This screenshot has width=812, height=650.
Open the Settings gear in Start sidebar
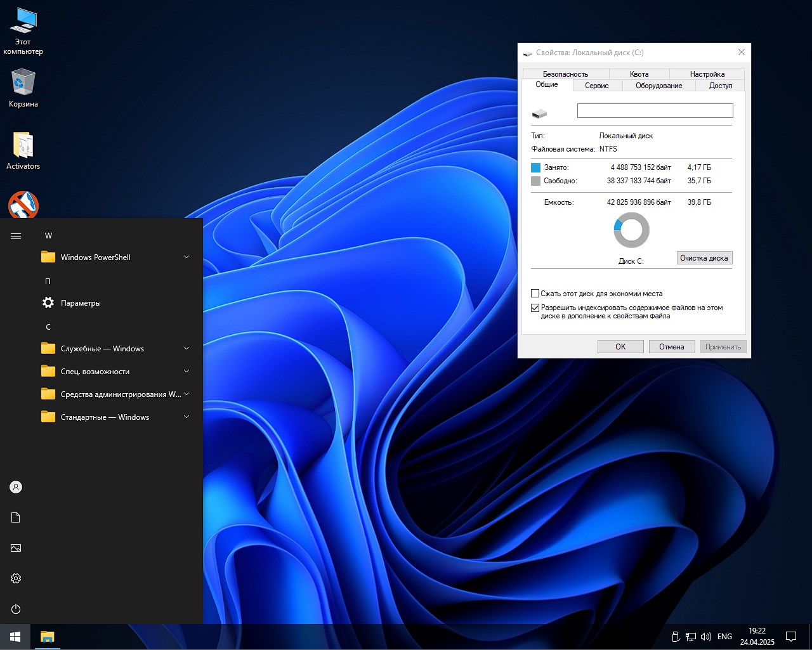tap(16, 578)
